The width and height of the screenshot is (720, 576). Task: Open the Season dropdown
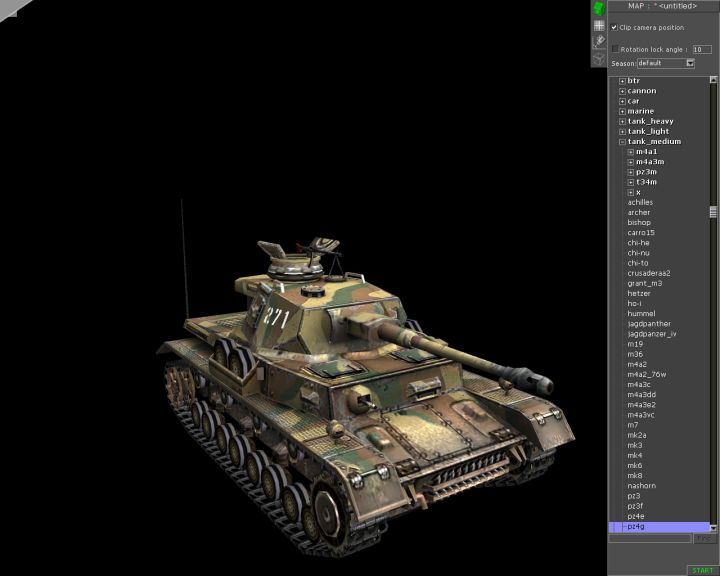point(689,63)
